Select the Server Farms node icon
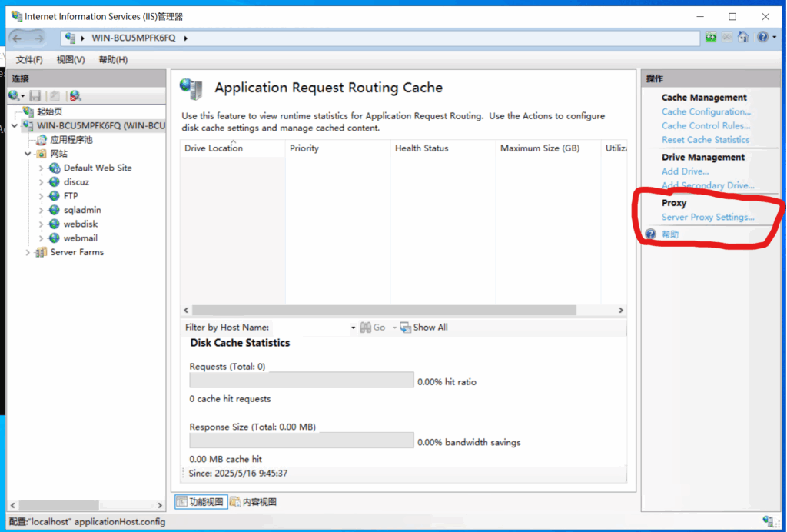 click(42, 252)
